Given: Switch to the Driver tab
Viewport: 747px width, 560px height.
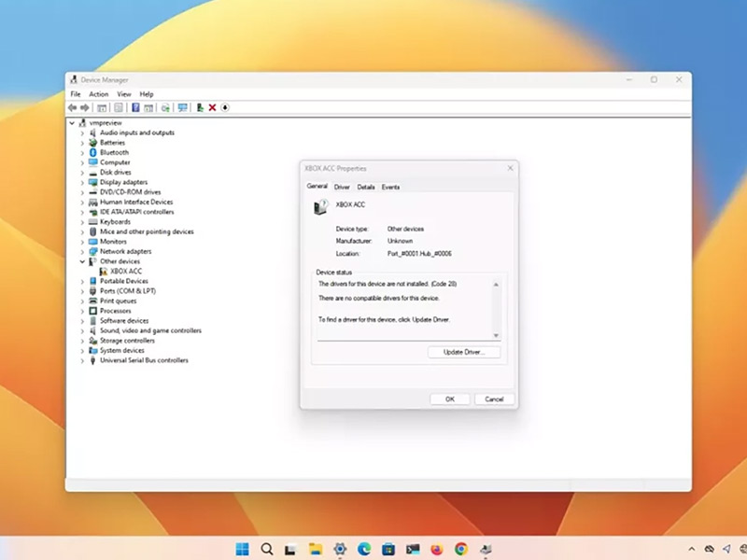Looking at the screenshot, I should pos(342,188).
